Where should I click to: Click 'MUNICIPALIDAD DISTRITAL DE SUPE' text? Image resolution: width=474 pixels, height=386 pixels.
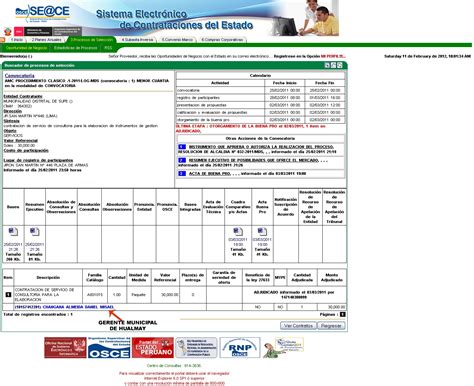[36, 101]
